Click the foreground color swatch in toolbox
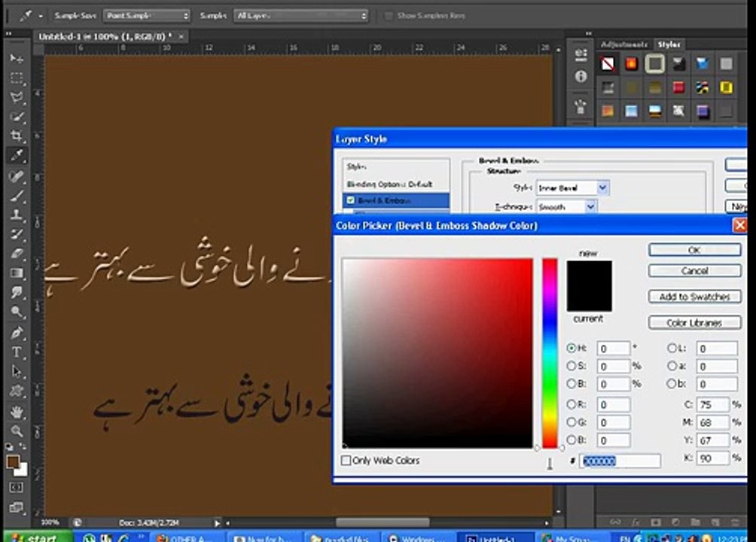This screenshot has width=756, height=542. [x=13, y=461]
